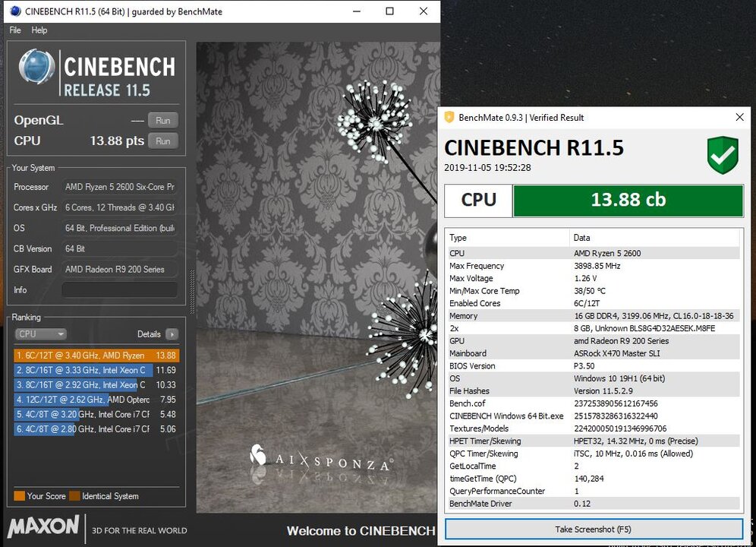Open the Help menu
Viewport: 756px width, 547px height.
point(39,30)
